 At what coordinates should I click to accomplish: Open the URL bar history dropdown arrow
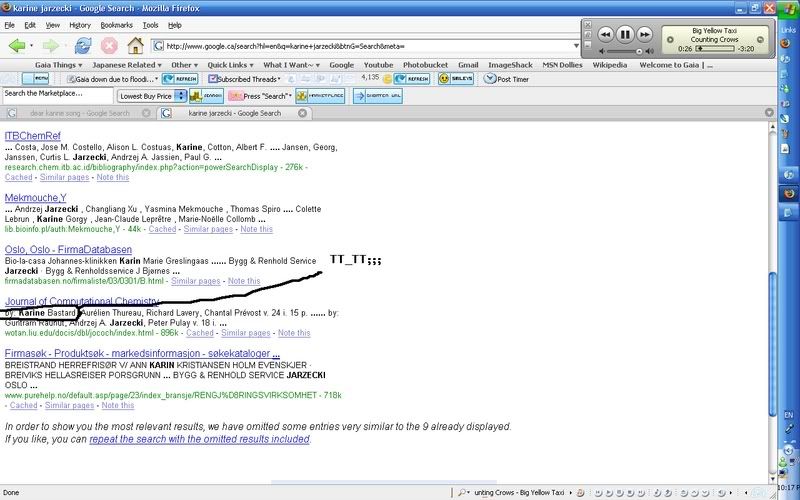click(x=576, y=46)
